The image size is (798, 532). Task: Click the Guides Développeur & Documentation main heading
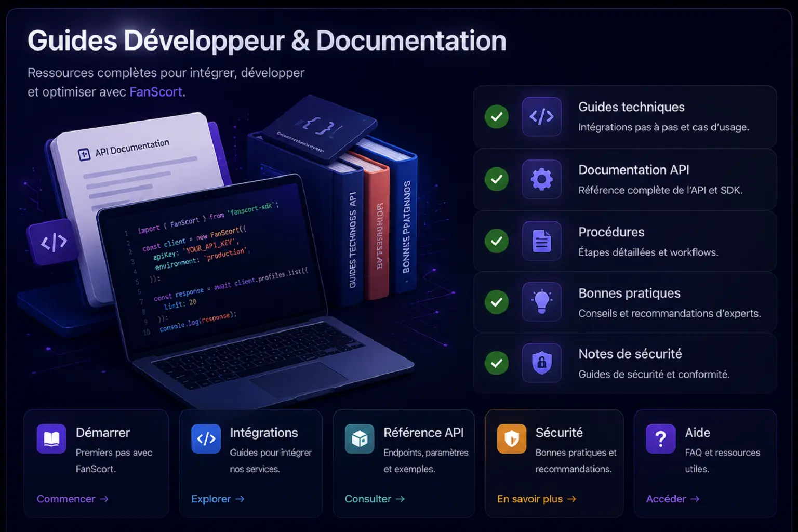tap(267, 41)
